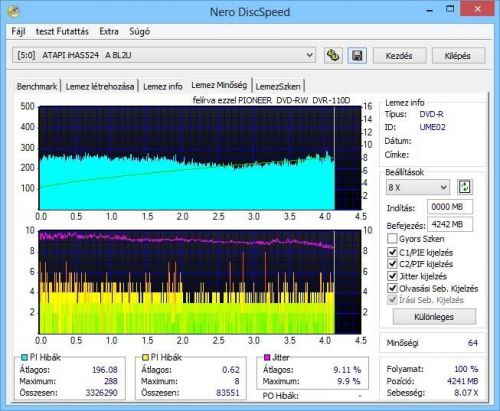The width and height of the screenshot is (500, 411).
Task: Click the magenta Jitter legend square
Action: click(x=267, y=358)
